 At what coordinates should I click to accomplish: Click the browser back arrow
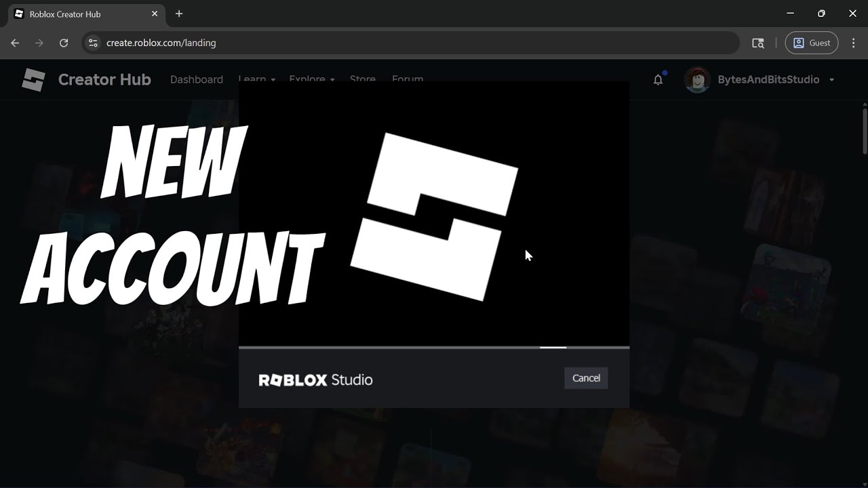pyautogui.click(x=15, y=43)
